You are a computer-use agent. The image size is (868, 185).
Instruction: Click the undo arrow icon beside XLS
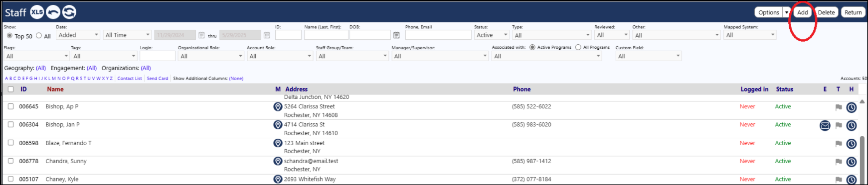click(53, 12)
